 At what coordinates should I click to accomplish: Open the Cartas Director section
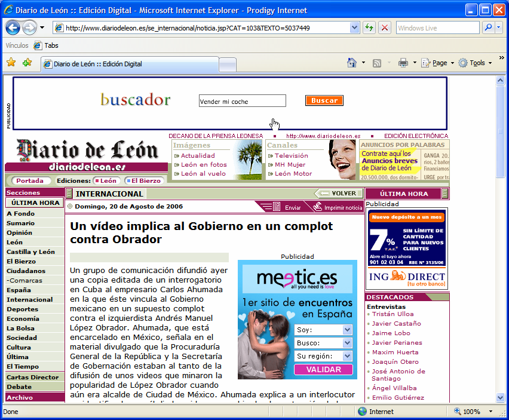(32, 377)
